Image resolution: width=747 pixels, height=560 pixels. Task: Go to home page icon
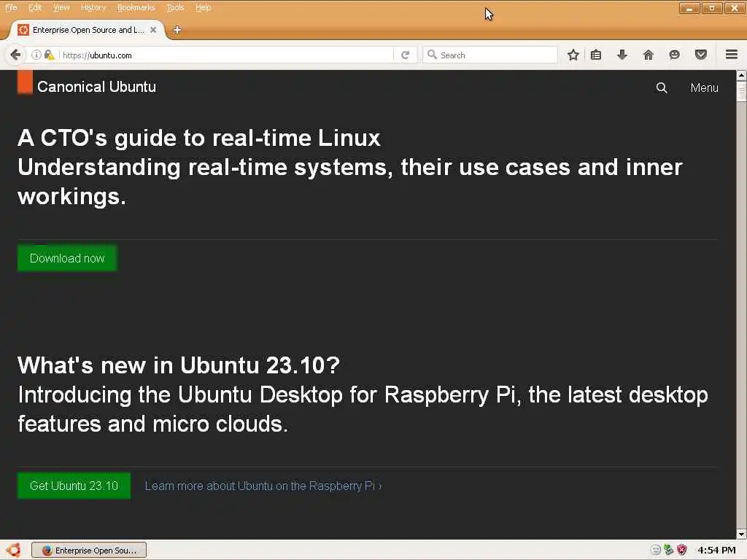[x=648, y=55]
